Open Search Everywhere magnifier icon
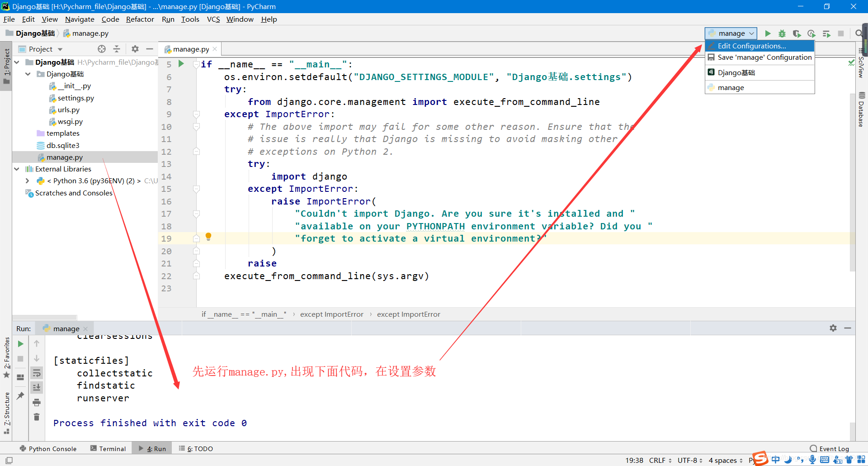 tap(859, 33)
